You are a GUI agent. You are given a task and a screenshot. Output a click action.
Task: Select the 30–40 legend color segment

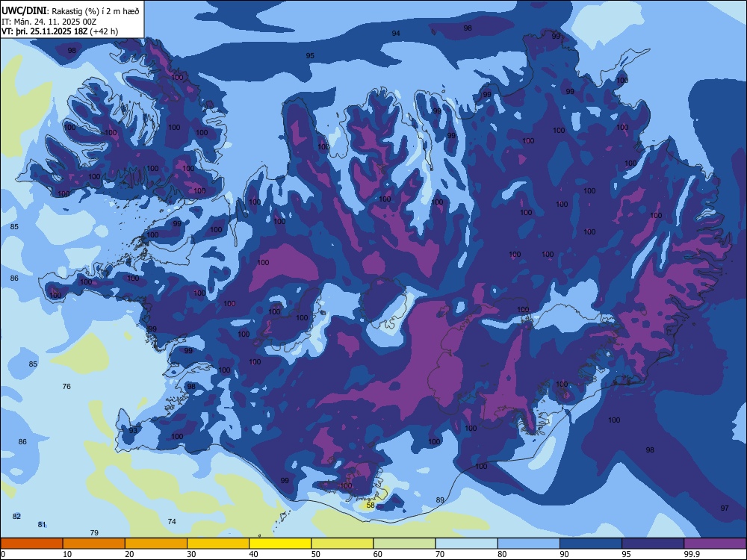(218, 544)
